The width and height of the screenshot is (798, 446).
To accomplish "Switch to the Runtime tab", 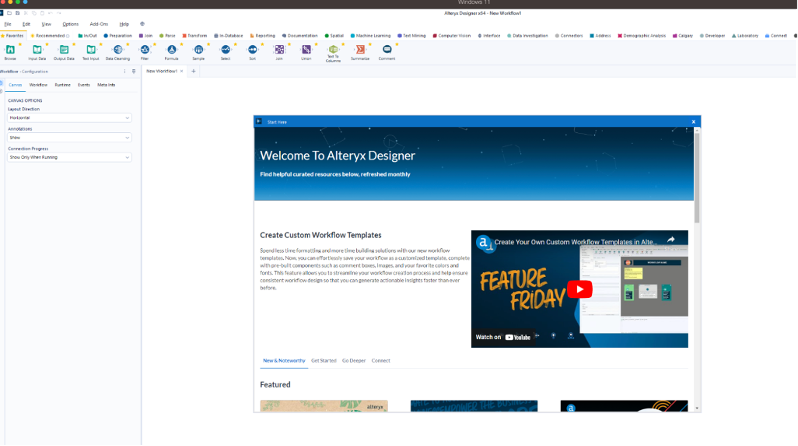I will (x=63, y=85).
